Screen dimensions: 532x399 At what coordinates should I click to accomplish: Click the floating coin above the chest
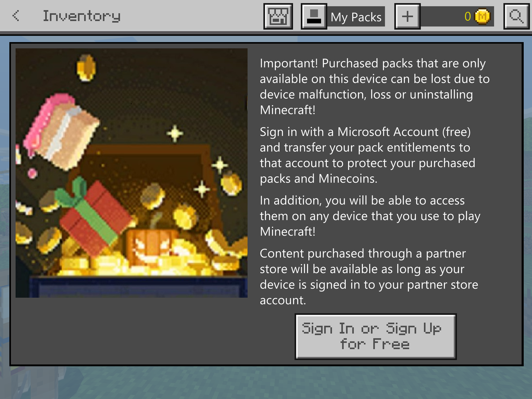(x=86, y=68)
